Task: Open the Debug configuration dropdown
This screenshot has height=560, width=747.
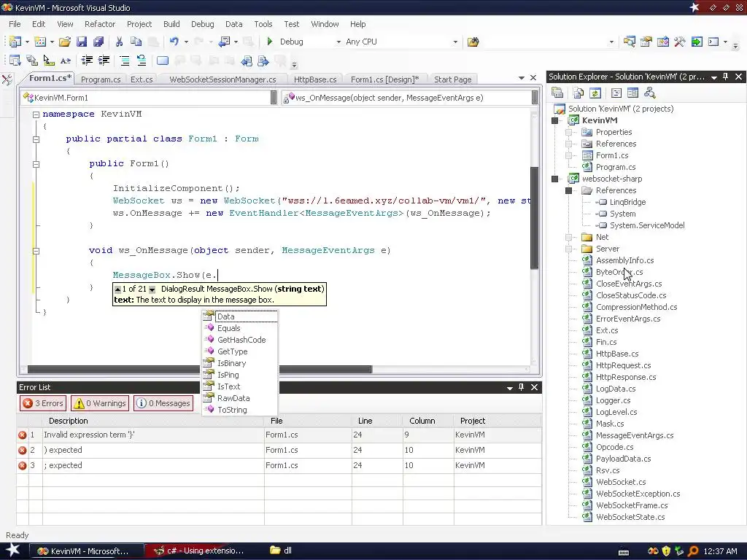Action: pos(338,42)
